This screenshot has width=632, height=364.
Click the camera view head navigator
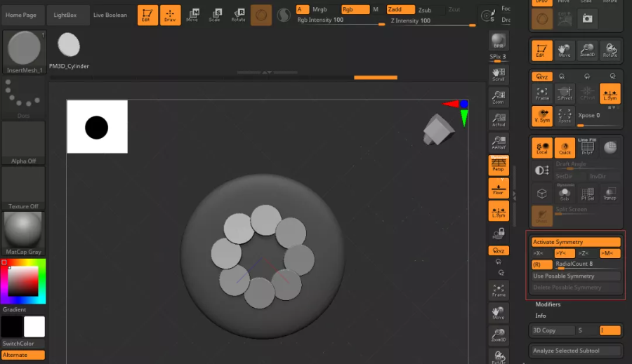pyautogui.click(x=438, y=130)
